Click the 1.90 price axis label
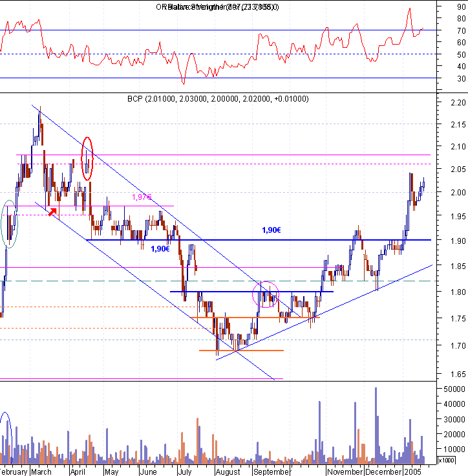 (458, 241)
